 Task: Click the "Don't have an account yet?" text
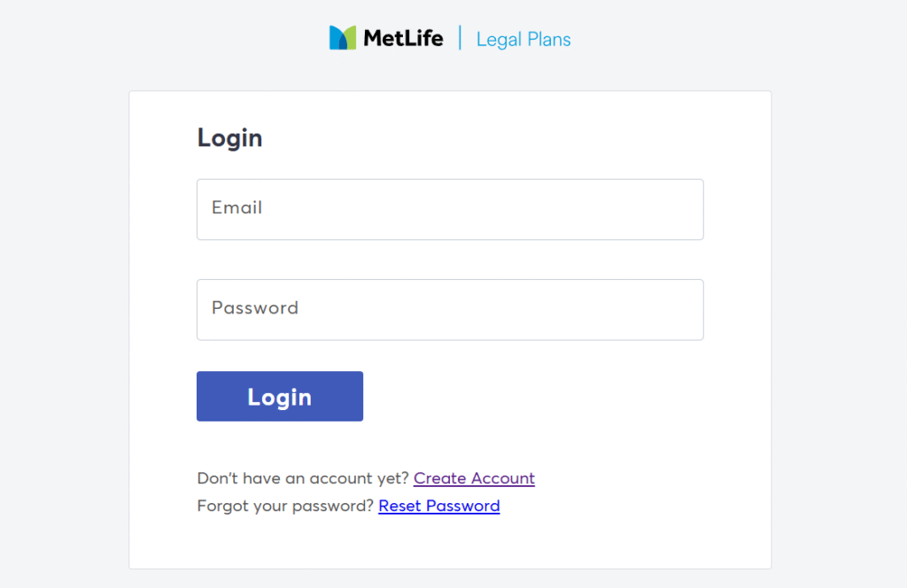click(x=303, y=478)
